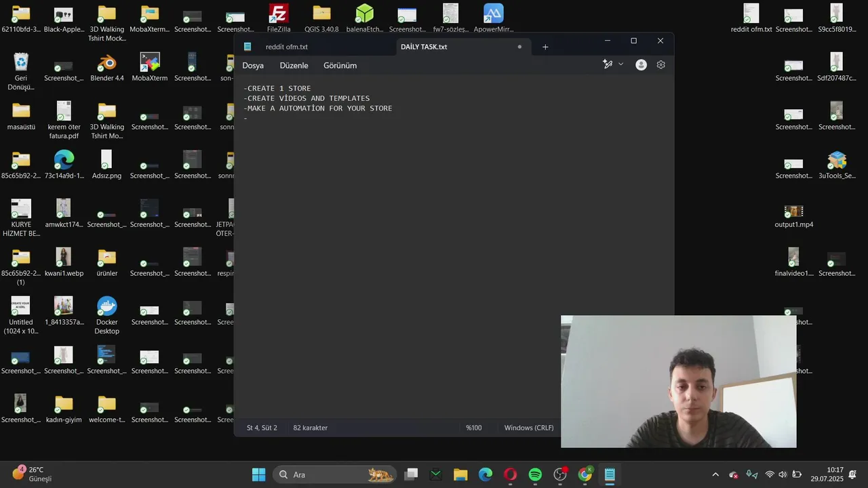Add a new Notepad tab
This screenshot has height=488, width=868.
coord(545,47)
